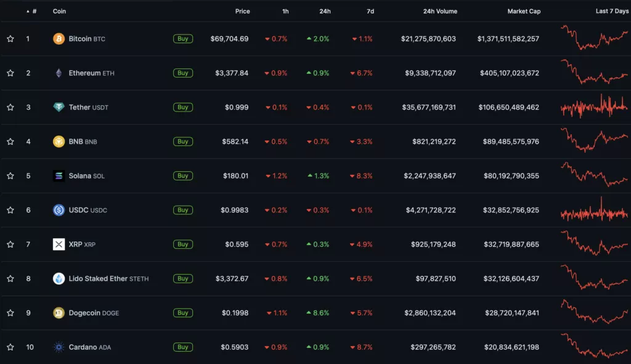Buy Solana with the Buy button
The width and height of the screenshot is (631, 364).
pyautogui.click(x=182, y=176)
